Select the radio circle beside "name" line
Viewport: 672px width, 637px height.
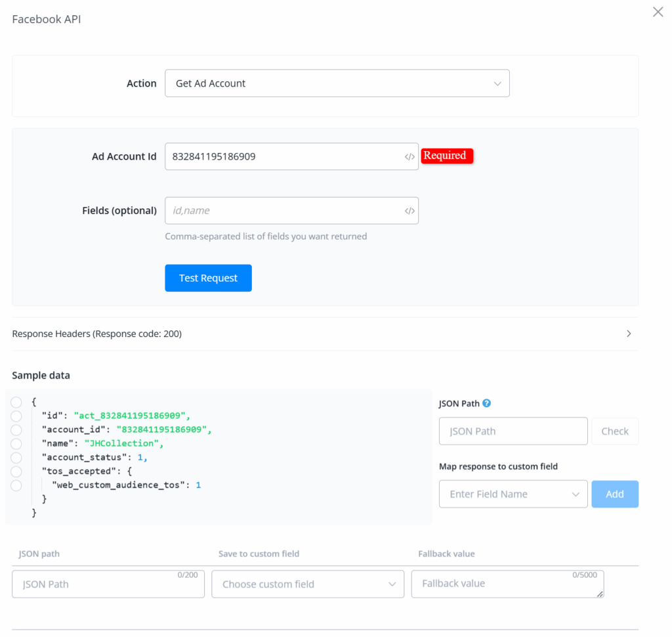tap(16, 443)
